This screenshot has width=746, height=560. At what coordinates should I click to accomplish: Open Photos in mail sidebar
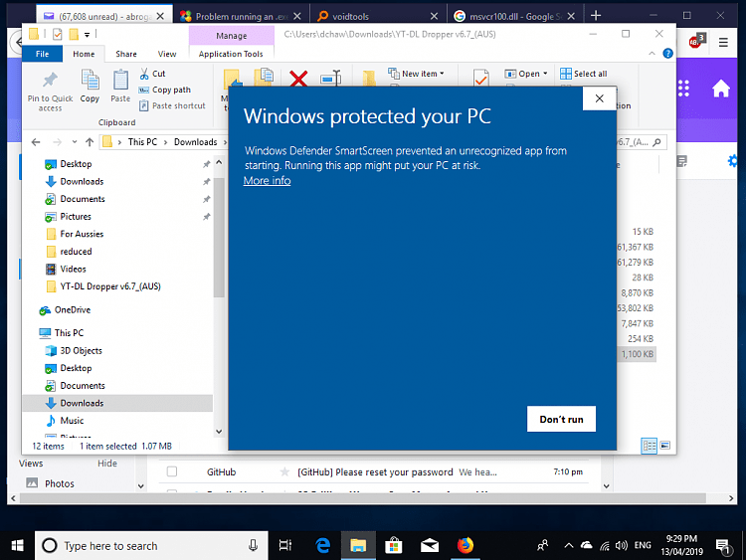coord(60,483)
